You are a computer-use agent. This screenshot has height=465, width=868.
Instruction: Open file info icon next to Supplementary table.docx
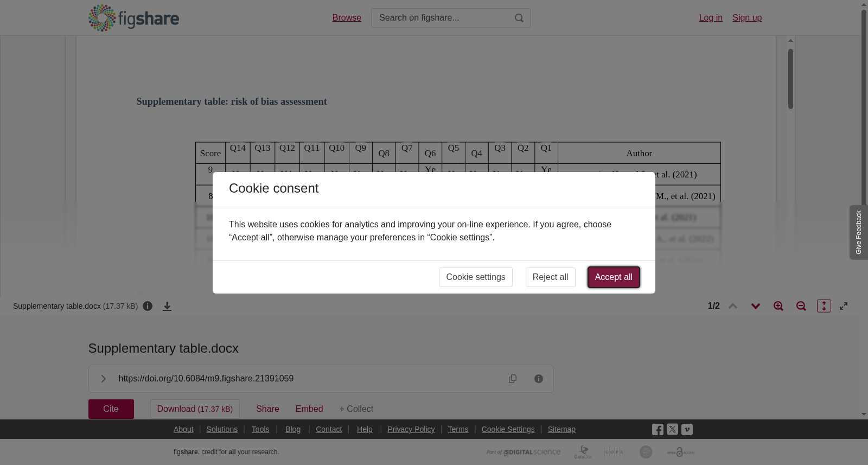(x=148, y=306)
